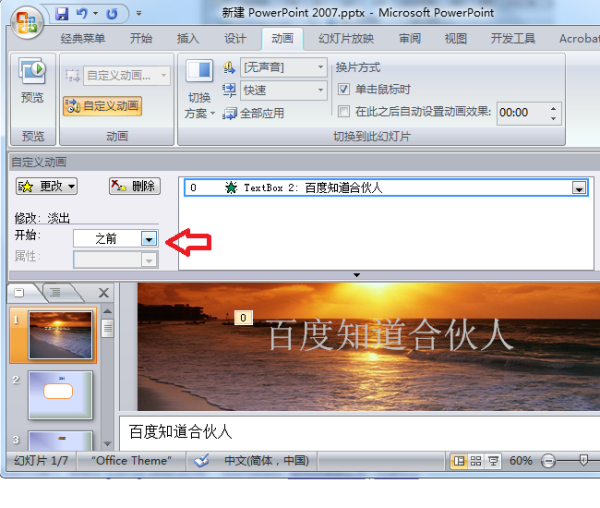The image size is (600, 508).
Task: Click the round Office button
Action: click(x=27, y=23)
